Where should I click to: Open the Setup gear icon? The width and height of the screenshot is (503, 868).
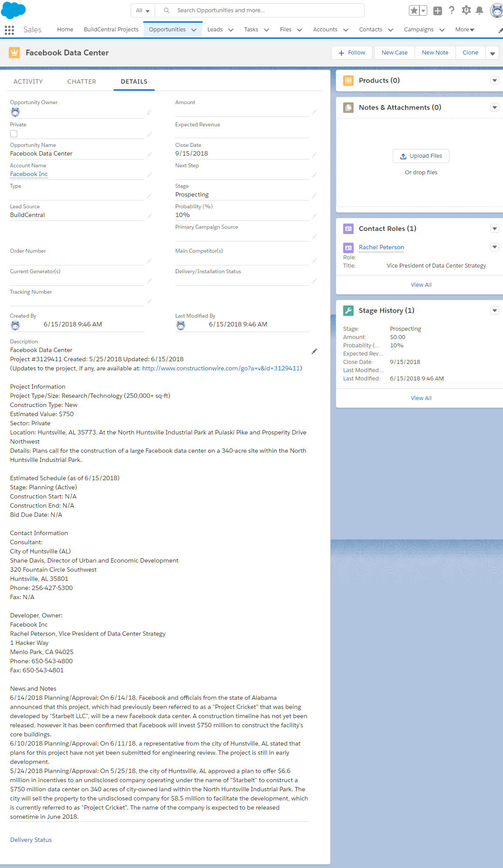coord(466,10)
